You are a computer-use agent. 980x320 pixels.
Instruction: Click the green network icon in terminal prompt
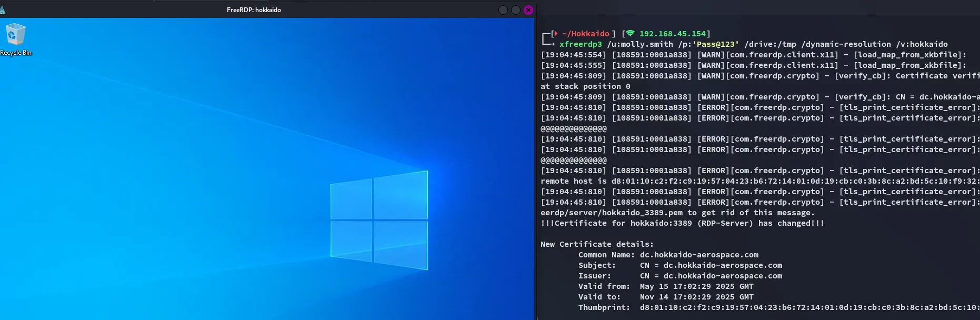point(630,34)
